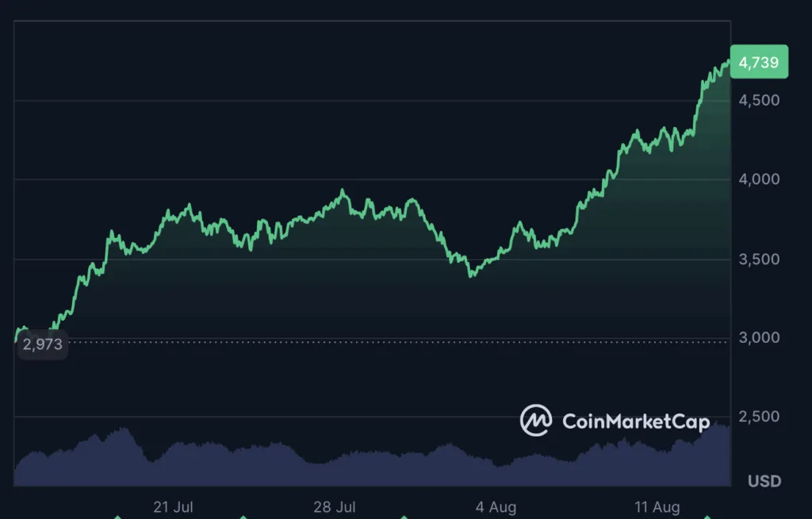Click the 3,500 y-axis price label
The width and height of the screenshot is (812, 519).
[x=760, y=259]
